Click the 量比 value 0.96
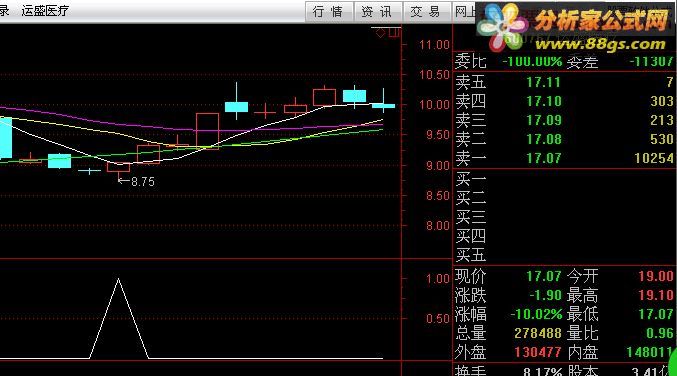This screenshot has height=376, width=677. point(660,333)
